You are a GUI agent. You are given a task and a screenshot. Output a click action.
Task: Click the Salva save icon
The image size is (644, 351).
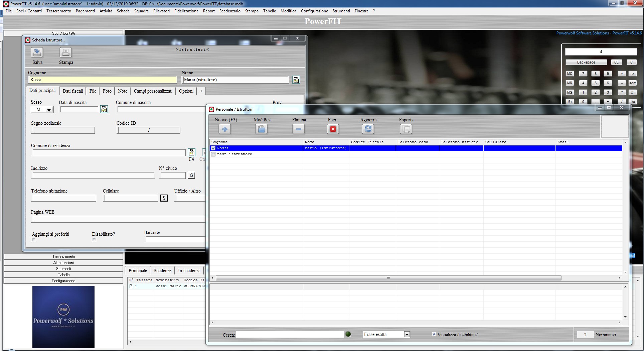[37, 52]
